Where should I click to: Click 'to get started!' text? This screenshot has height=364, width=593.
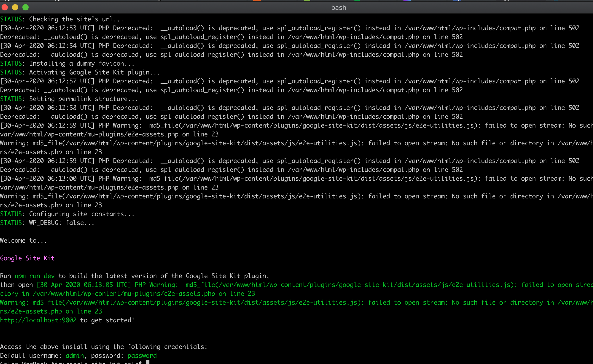107,320
